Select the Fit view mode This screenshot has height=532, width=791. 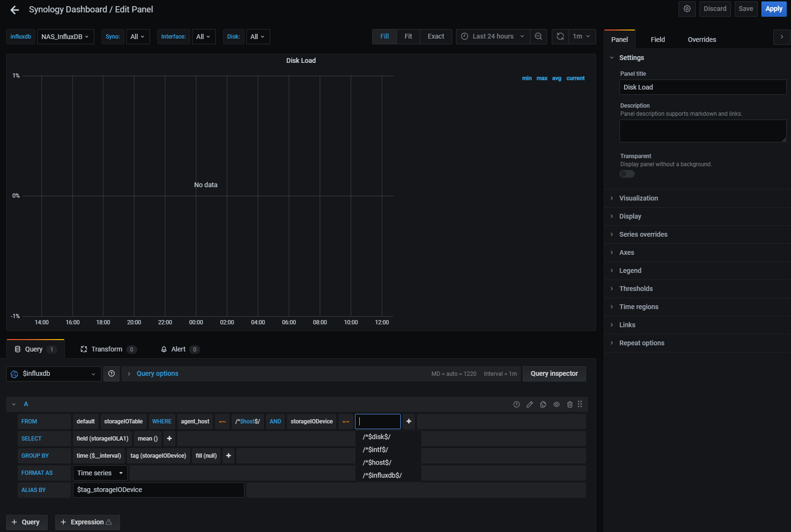click(x=408, y=37)
